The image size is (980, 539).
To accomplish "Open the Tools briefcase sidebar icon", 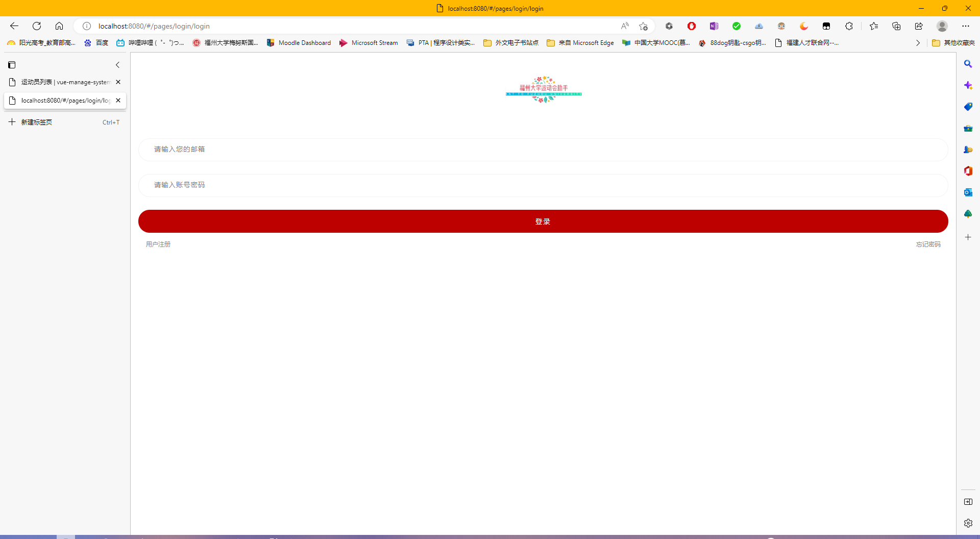I will click(x=968, y=128).
